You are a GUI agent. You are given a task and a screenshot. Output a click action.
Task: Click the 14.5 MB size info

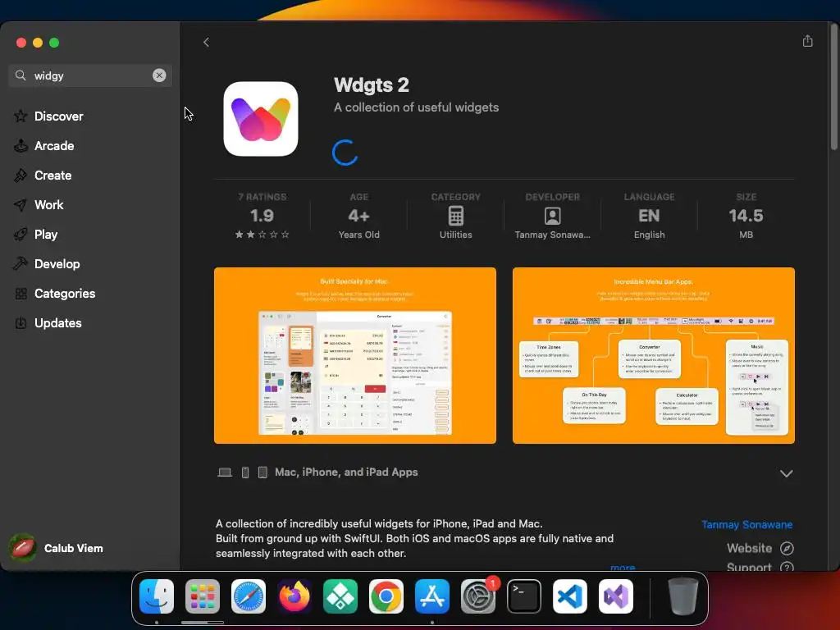tap(746, 216)
